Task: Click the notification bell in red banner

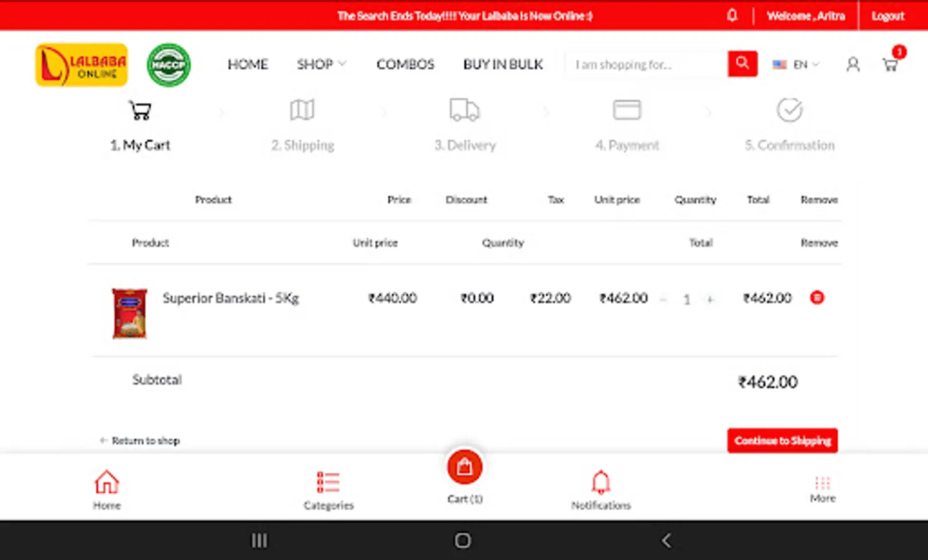Action: [x=732, y=15]
